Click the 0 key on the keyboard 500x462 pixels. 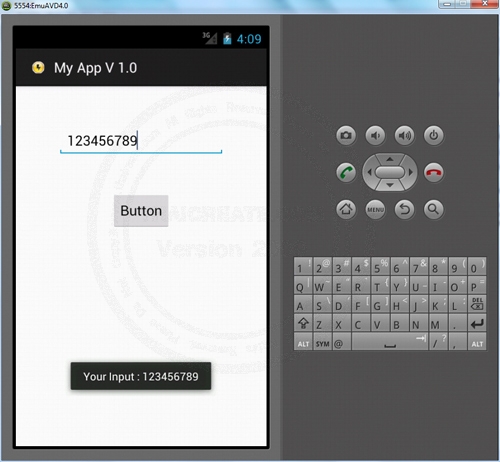tap(477, 266)
